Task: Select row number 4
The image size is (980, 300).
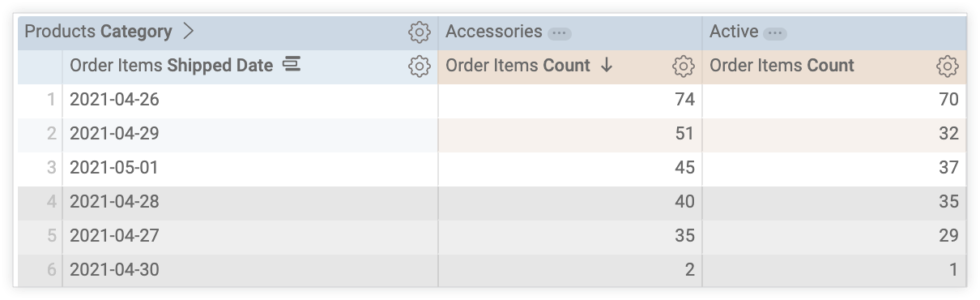Action: [x=51, y=202]
